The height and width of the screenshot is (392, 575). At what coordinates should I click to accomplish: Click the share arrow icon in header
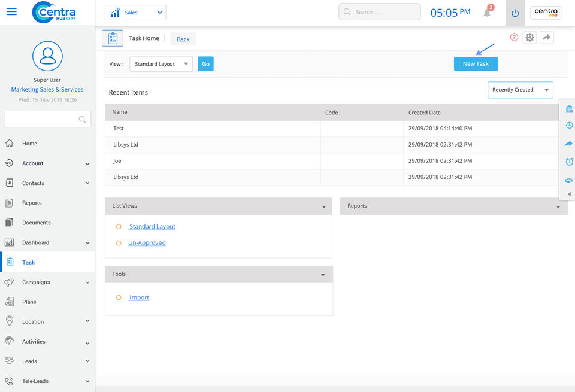point(546,37)
